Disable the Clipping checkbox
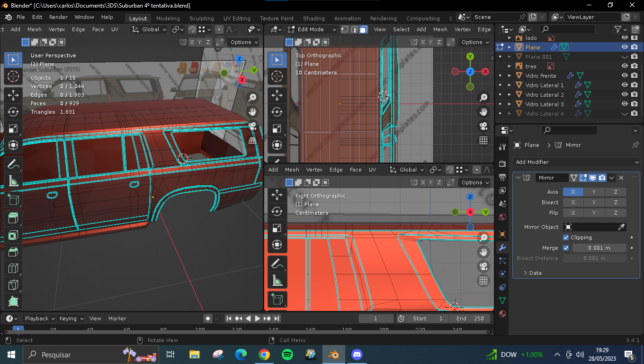644x364 pixels. pyautogui.click(x=566, y=237)
